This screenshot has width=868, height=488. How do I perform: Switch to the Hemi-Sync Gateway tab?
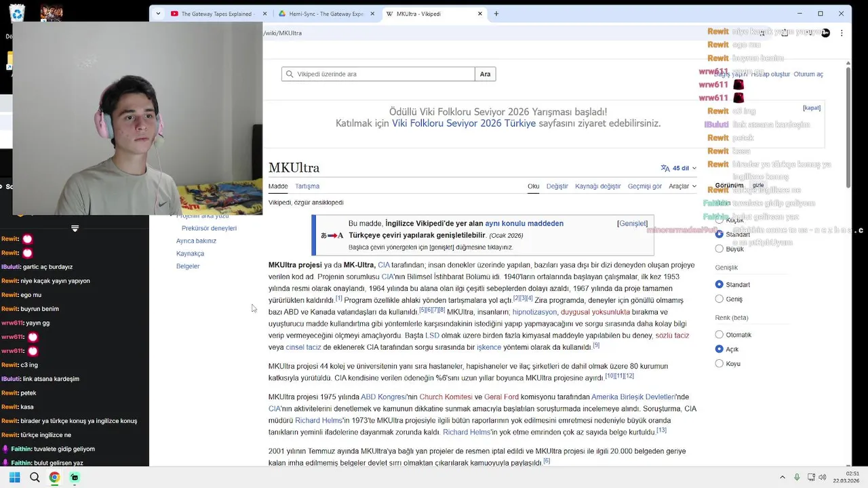tap(326, 14)
